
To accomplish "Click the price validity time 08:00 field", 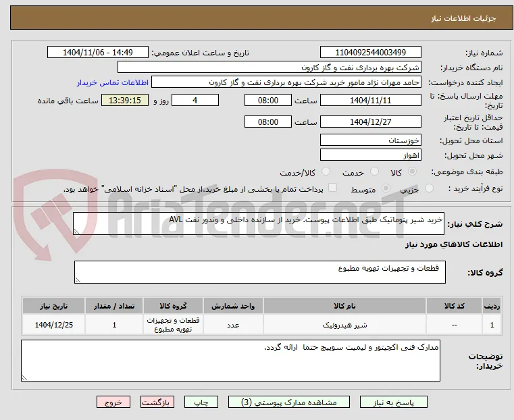I will point(268,122).
